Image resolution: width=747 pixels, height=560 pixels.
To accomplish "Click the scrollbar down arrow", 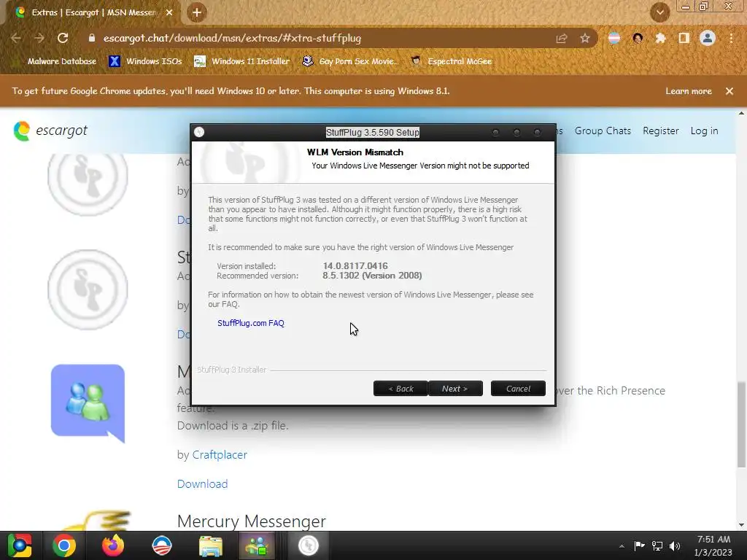I will click(x=741, y=525).
